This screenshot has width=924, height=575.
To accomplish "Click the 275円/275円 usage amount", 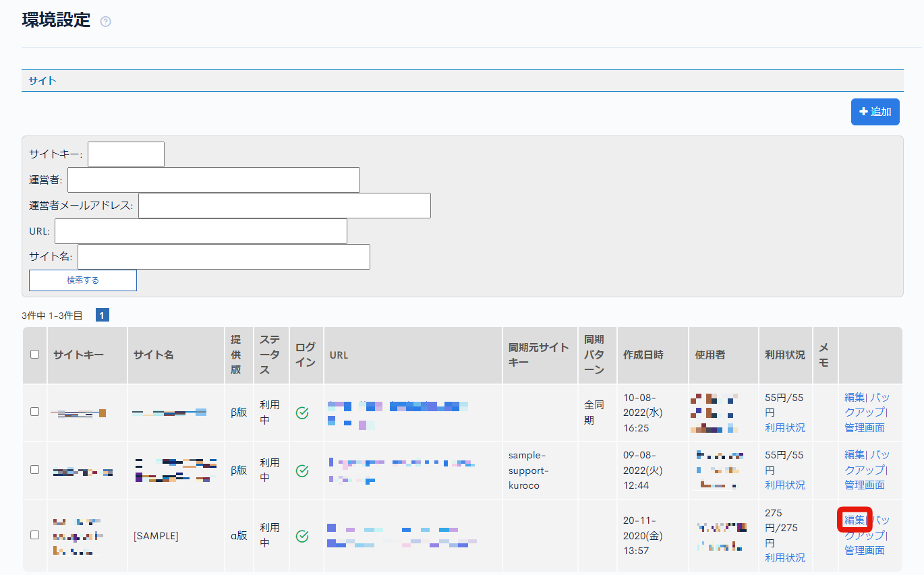I will 782,528.
